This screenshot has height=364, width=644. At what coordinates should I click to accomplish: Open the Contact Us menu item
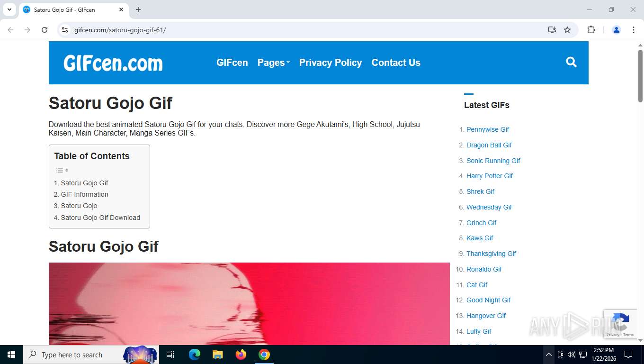396,63
